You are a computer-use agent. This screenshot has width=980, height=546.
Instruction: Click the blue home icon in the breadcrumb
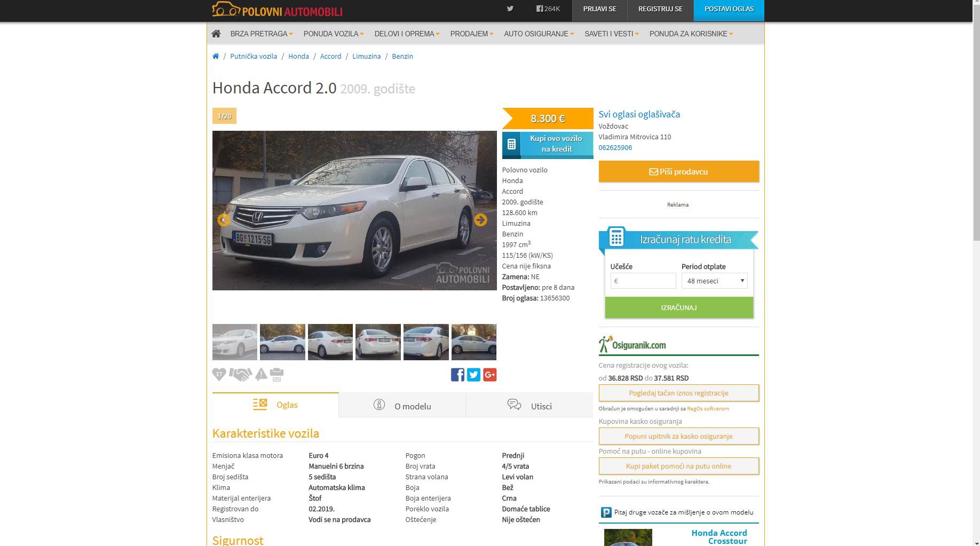216,56
